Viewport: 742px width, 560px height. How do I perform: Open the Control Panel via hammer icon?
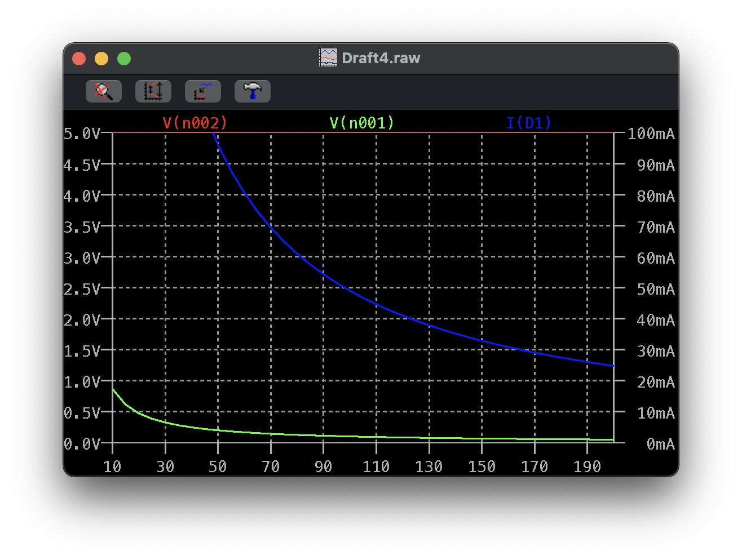pyautogui.click(x=252, y=91)
